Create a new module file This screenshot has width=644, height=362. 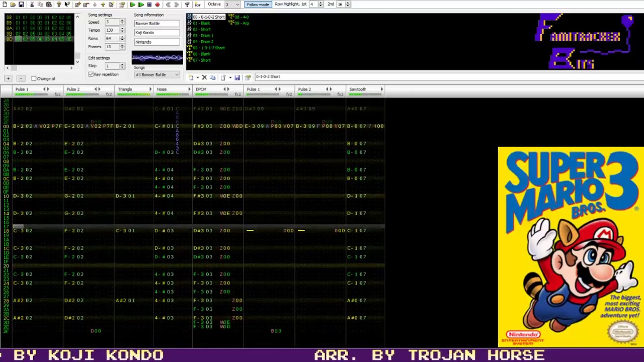pyautogui.click(x=5, y=5)
